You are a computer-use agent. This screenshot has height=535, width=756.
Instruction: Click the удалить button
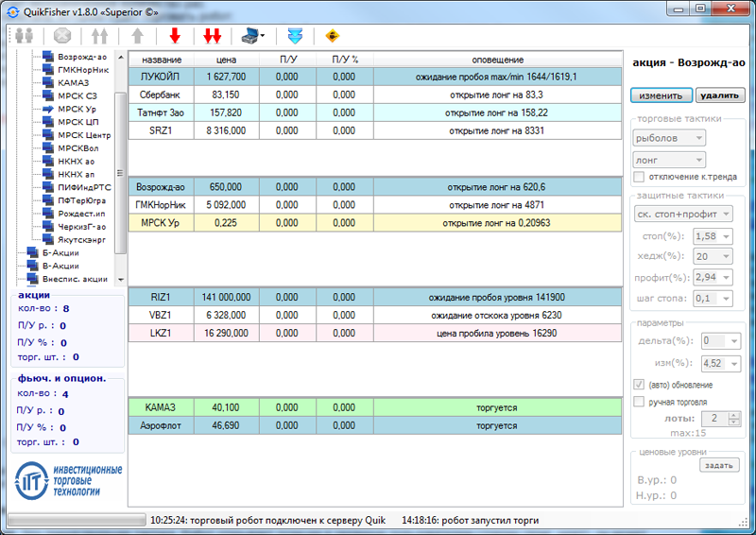pos(720,95)
